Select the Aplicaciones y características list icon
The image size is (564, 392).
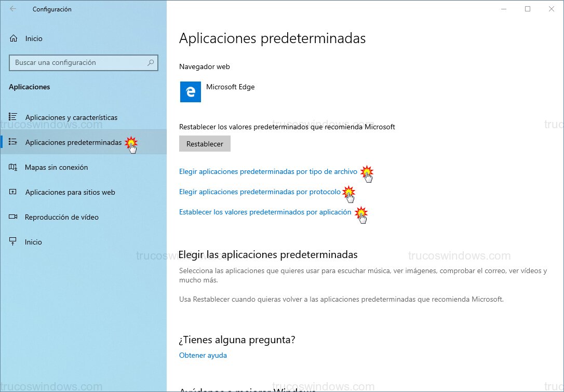coord(14,117)
